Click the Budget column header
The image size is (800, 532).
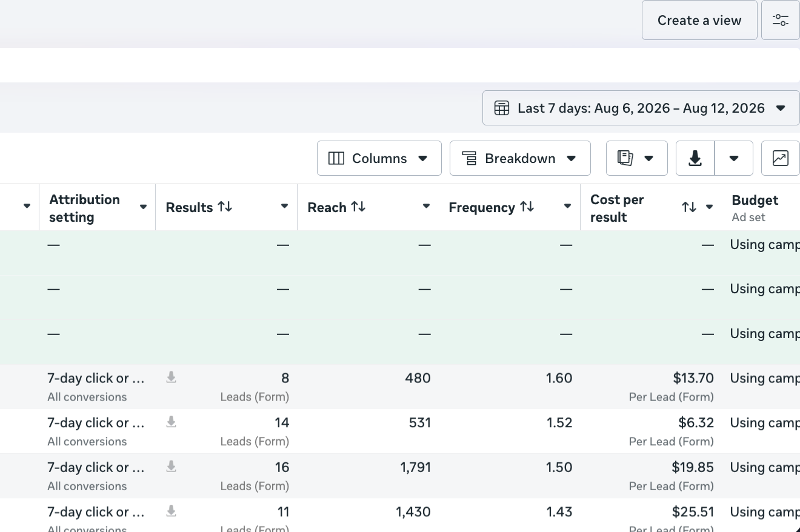755,200
